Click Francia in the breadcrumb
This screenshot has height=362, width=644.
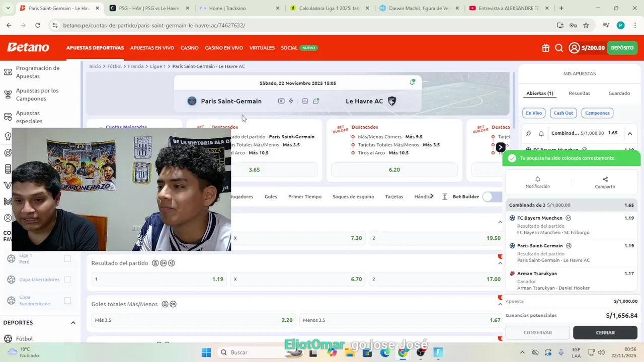(x=136, y=66)
